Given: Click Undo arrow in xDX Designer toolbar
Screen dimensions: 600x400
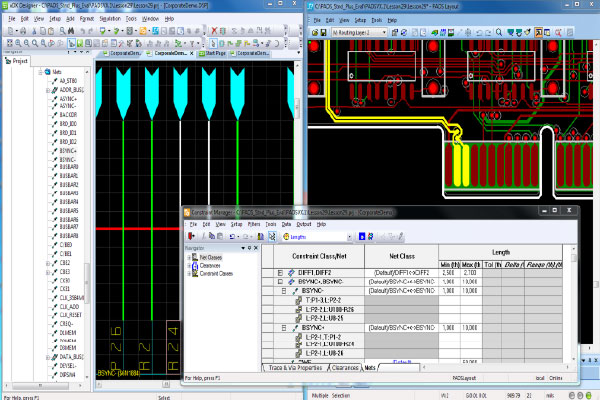Looking at the screenshot, I should (82, 31).
